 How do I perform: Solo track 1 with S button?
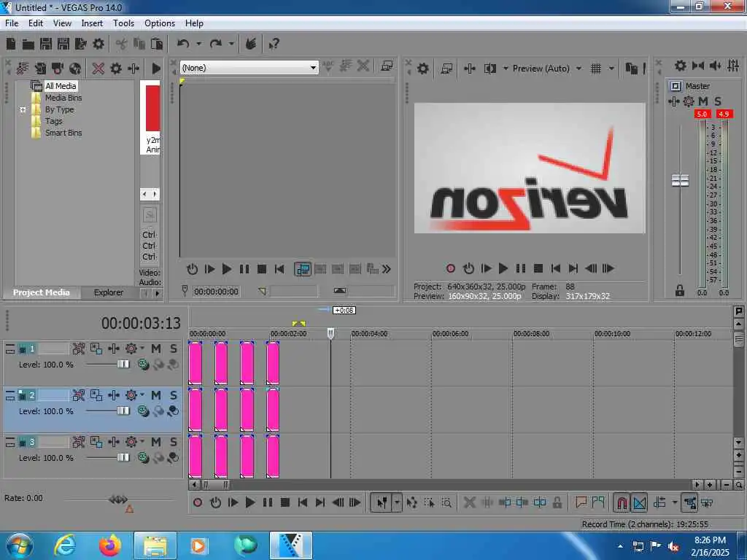pos(174,349)
